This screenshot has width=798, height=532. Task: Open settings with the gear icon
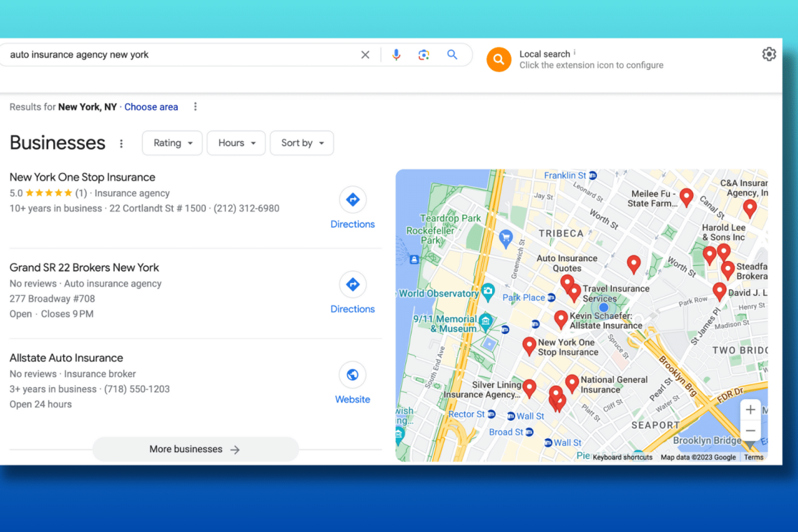point(769,54)
